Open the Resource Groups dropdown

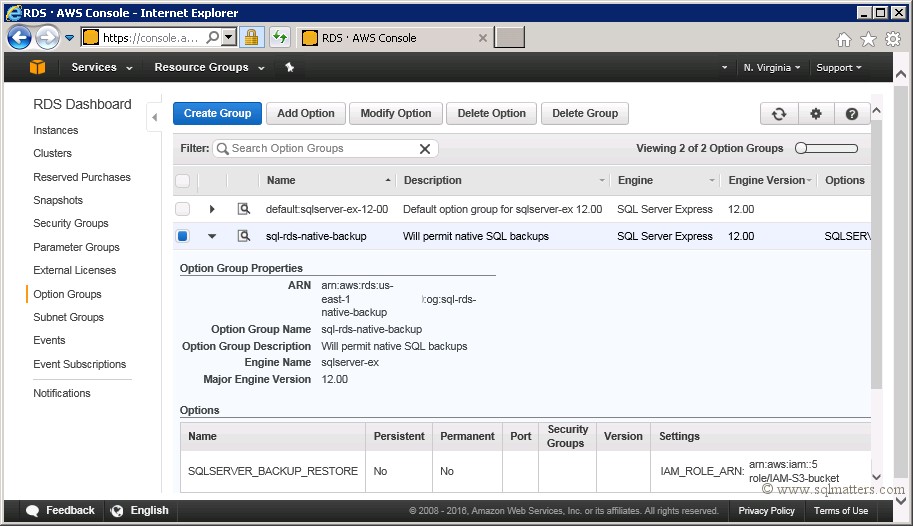(209, 67)
